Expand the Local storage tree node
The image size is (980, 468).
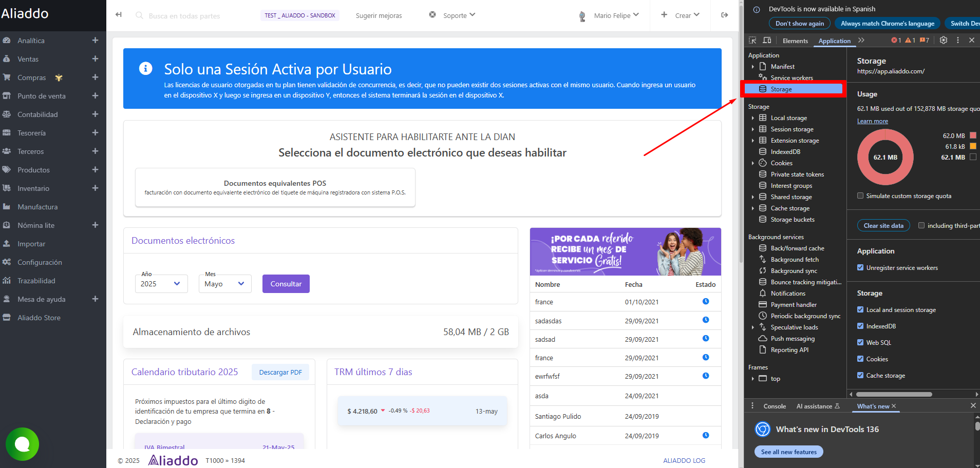pos(753,118)
